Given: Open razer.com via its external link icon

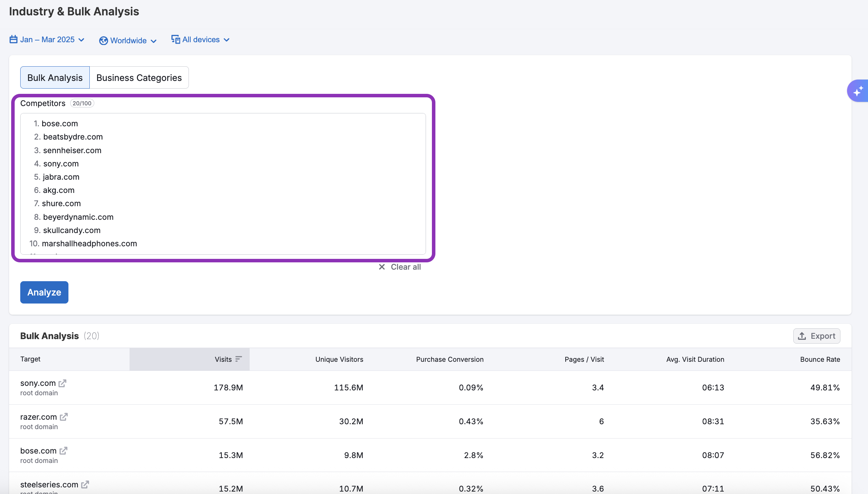Looking at the screenshot, I should (64, 417).
